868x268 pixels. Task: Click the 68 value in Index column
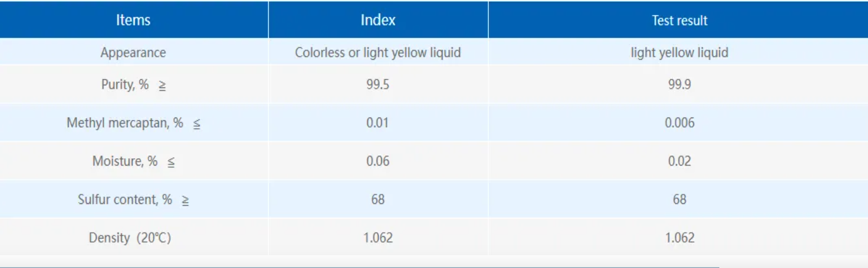pos(378,199)
